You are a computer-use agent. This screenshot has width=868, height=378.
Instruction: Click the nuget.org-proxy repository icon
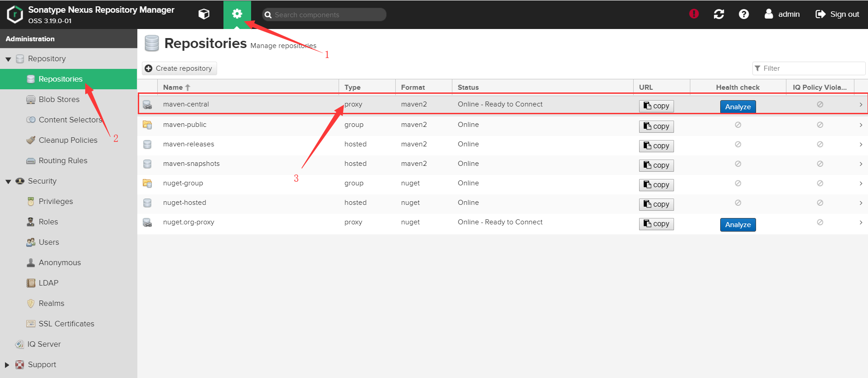(147, 223)
